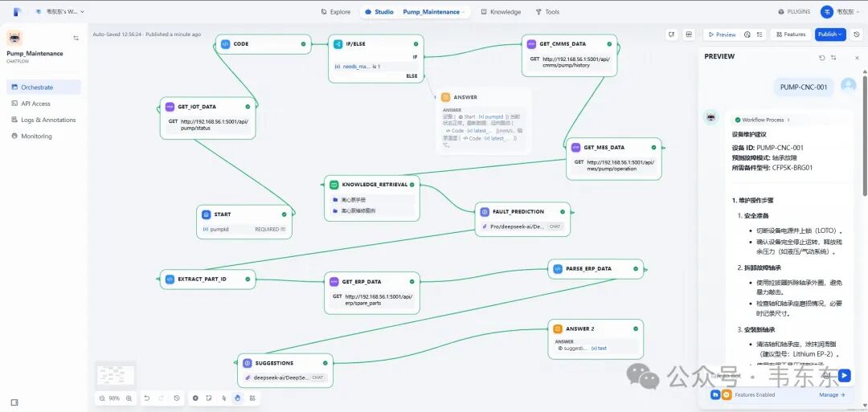
Task: Go to Logs & Annotations
Action: (43, 120)
